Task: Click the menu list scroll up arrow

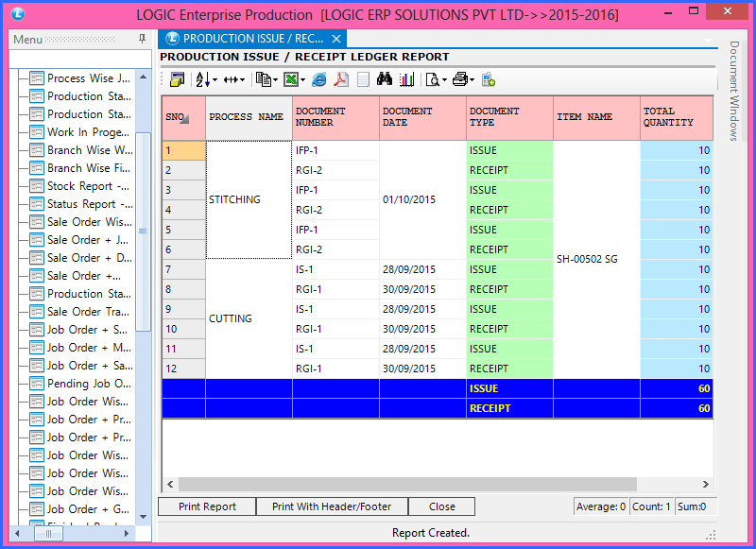Action: tap(143, 77)
